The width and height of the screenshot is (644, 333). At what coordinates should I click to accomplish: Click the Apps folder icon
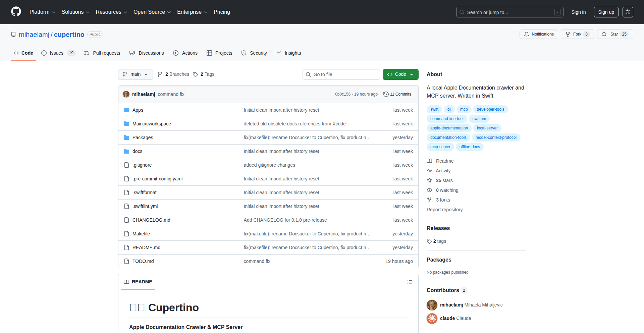[126, 110]
